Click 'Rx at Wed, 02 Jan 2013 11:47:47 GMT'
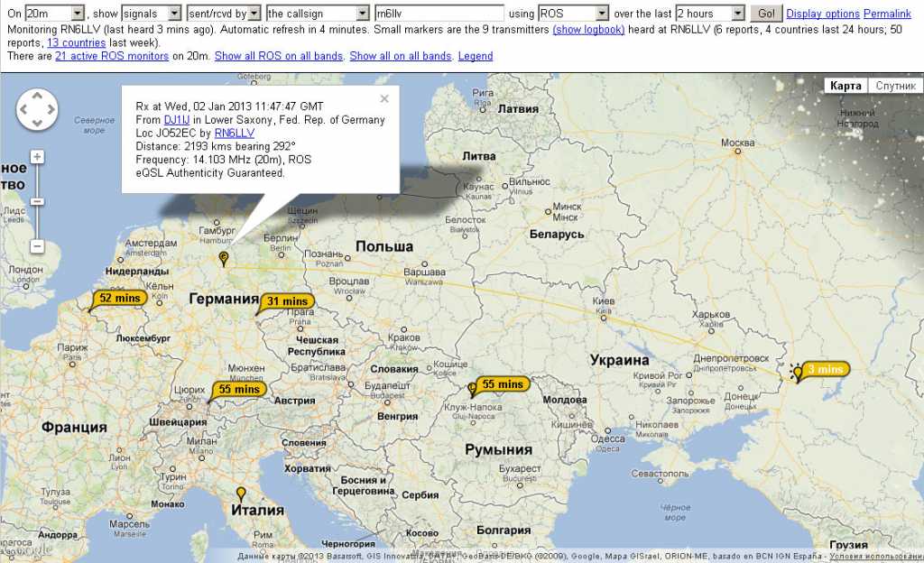The width and height of the screenshot is (924, 563). 229,106
